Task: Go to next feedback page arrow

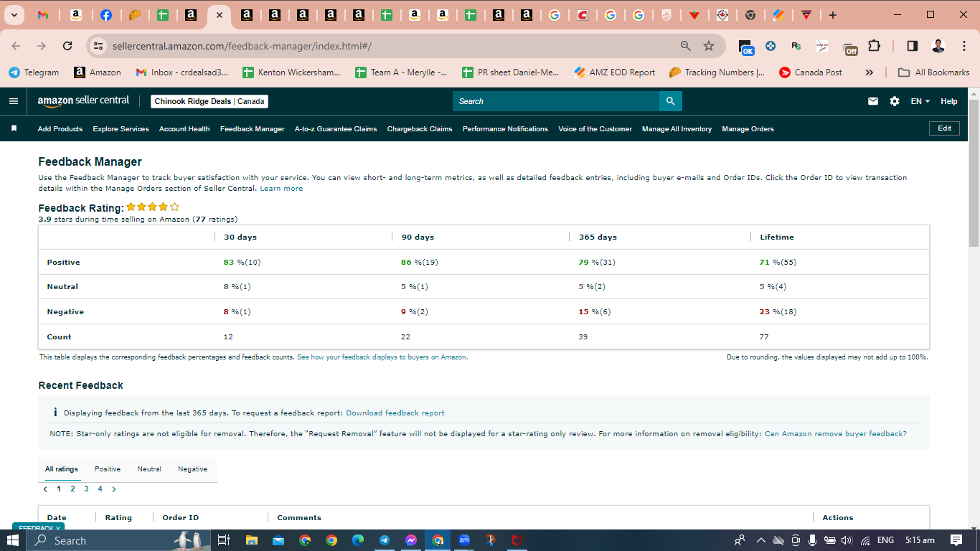Action: [114, 489]
